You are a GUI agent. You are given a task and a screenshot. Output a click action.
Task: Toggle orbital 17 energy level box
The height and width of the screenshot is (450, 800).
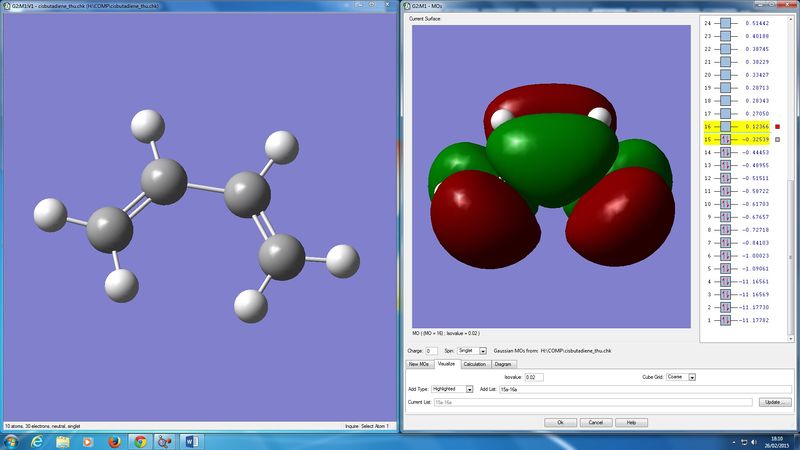tap(727, 114)
